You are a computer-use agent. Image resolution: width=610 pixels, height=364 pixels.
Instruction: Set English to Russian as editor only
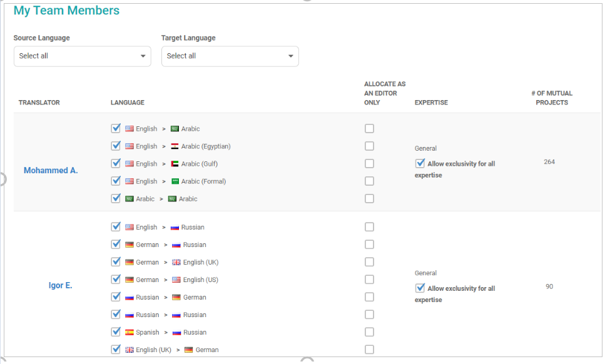[369, 227]
